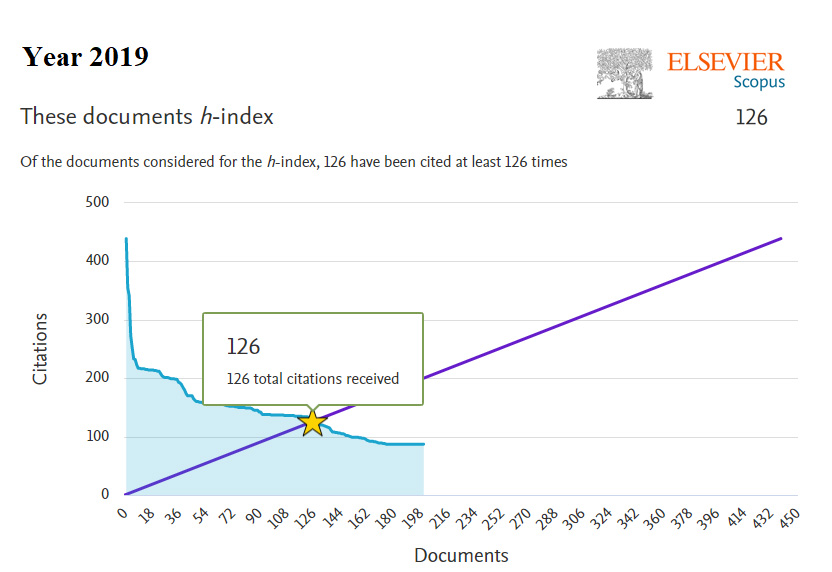Screen dimensions: 832x572
Task: Click the h-index value 126 at top right
Action: 751,117
